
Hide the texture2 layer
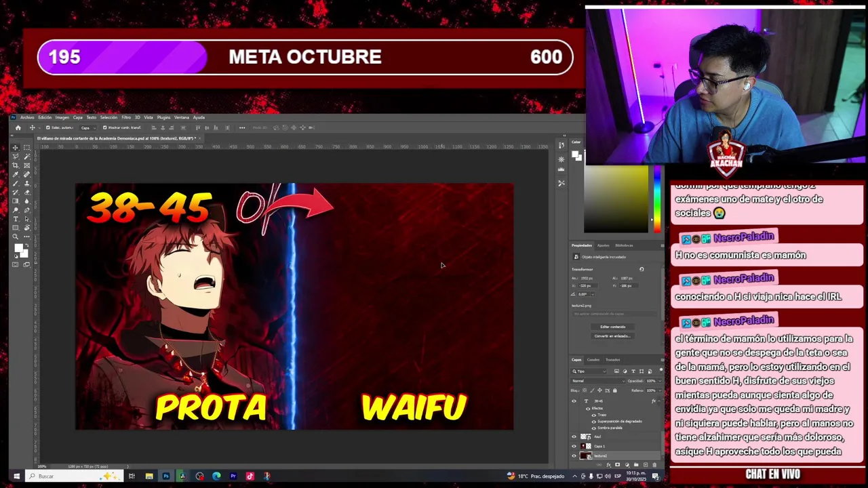point(574,456)
